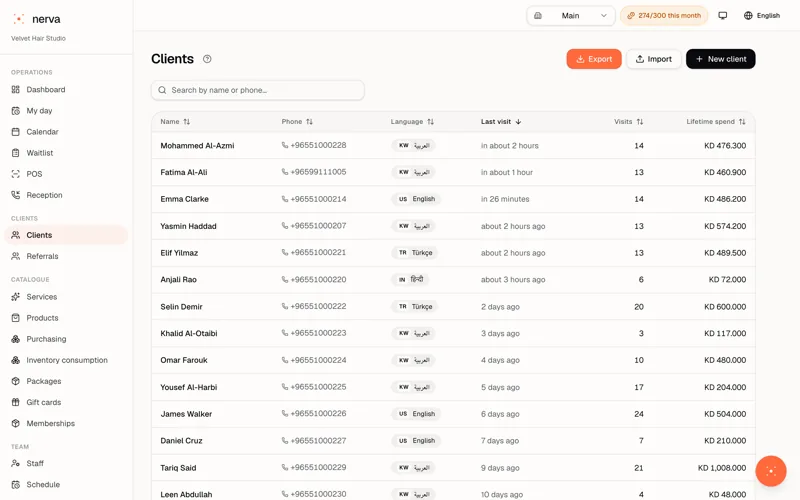Screen dimensions: 800x500
Task: Sort by the Language column header
Action: tap(412, 122)
